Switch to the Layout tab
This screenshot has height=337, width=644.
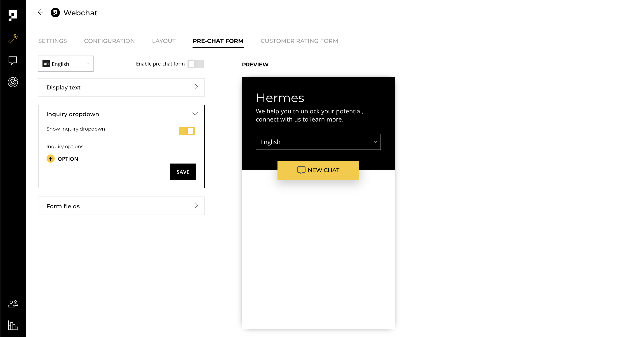click(164, 41)
